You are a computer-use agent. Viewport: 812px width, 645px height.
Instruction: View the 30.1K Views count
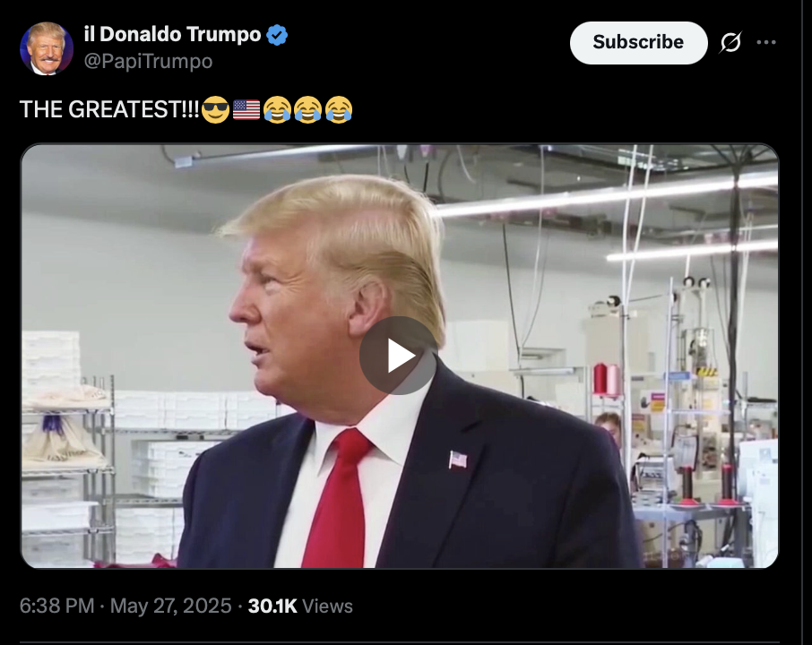(x=300, y=606)
